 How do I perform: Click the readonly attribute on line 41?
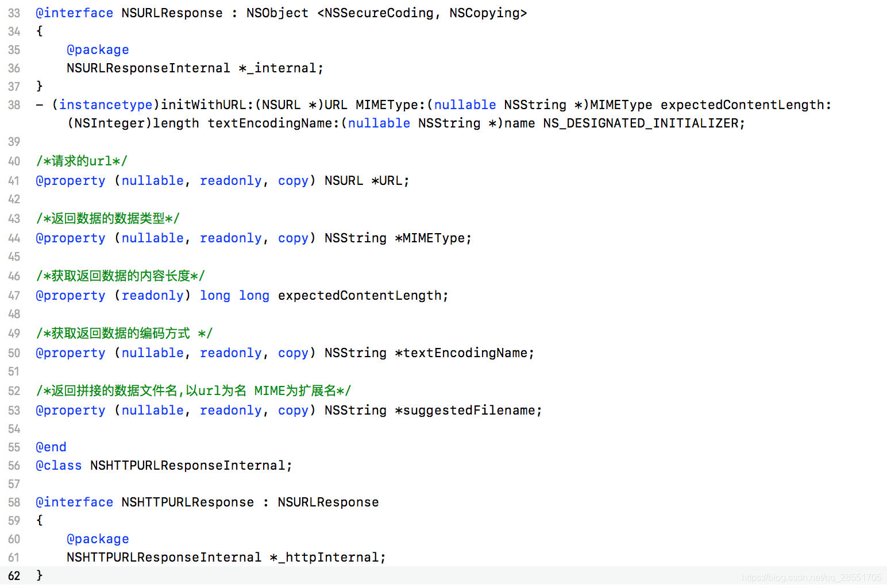230,180
